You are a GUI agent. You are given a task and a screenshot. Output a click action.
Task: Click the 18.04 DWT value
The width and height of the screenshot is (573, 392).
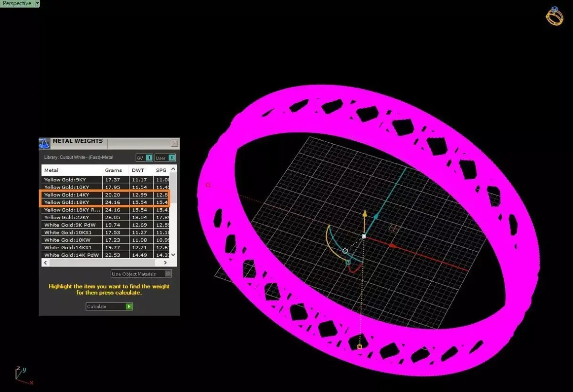coord(139,217)
